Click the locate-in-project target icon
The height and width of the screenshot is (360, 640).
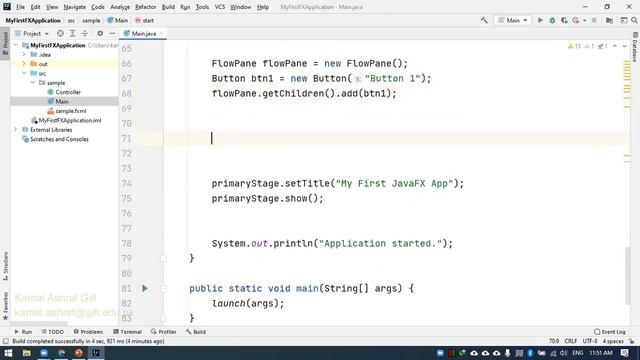(60, 33)
